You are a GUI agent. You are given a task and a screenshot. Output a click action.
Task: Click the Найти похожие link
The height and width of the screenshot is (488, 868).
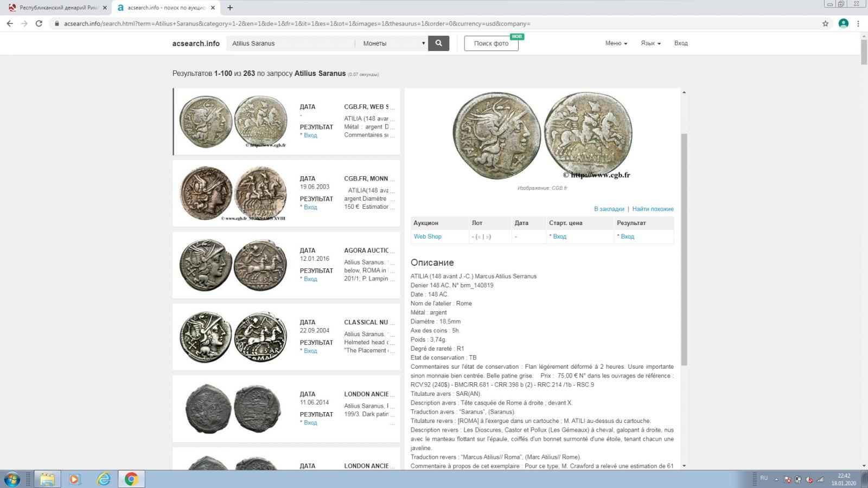[x=653, y=209]
